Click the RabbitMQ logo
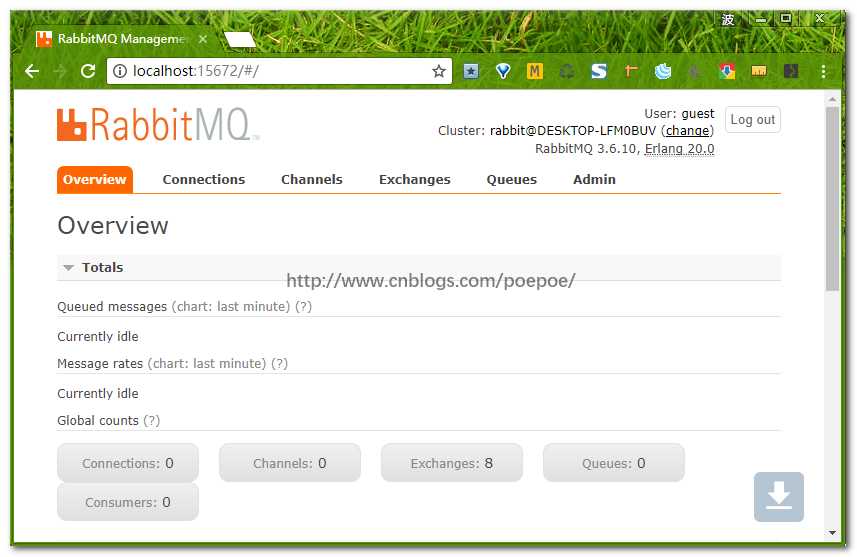The width and height of the screenshot is (857, 557). coord(157,125)
